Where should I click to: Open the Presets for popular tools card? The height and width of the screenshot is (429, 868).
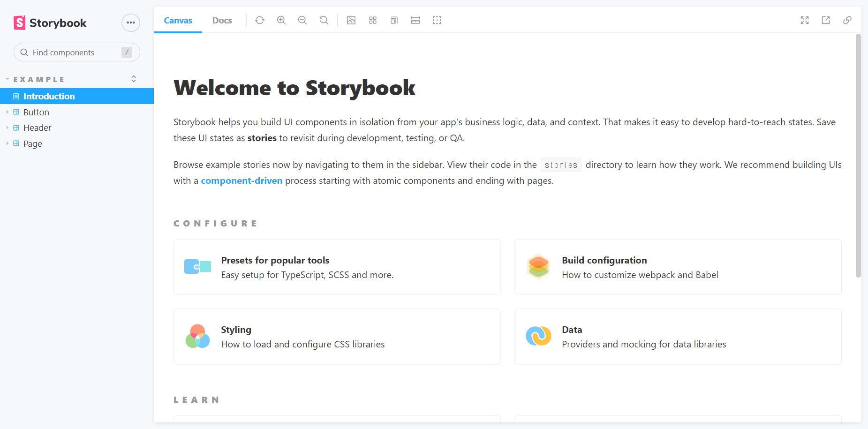(337, 267)
